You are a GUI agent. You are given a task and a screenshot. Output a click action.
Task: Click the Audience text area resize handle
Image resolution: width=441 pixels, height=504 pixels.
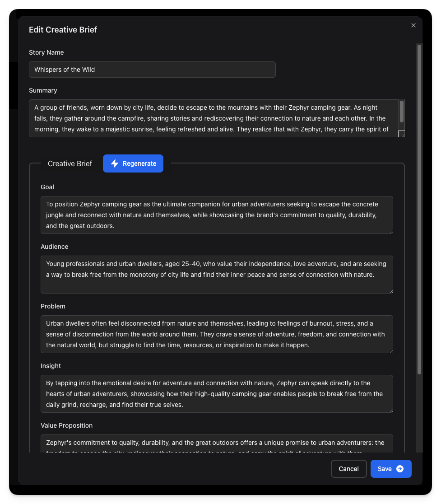point(391,291)
